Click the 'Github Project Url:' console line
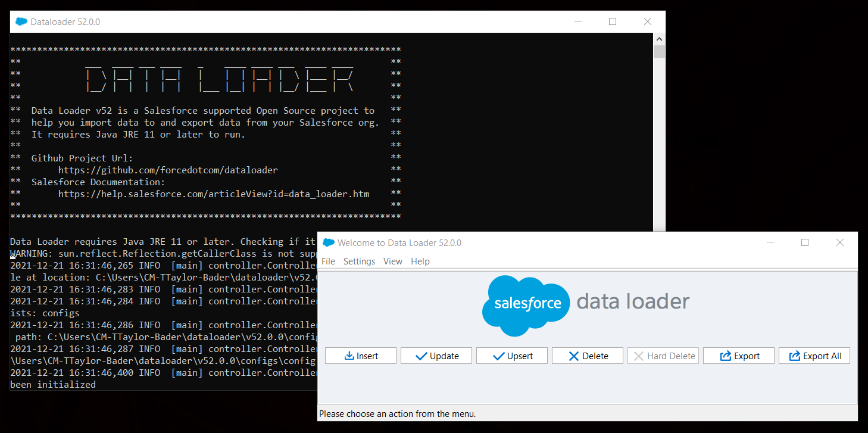Screen dimensions: 868x433 click(82, 158)
